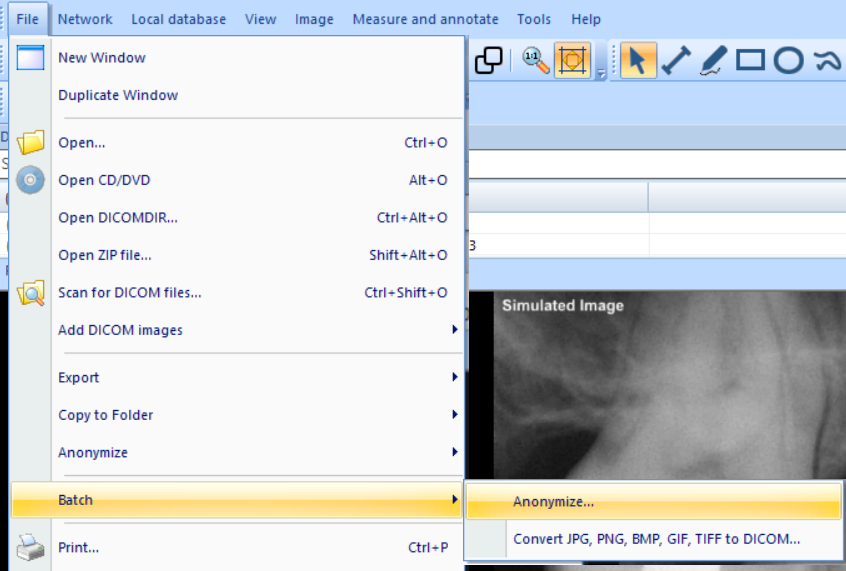Select the line measurement tool
The height and width of the screenshot is (571, 846).
point(676,60)
